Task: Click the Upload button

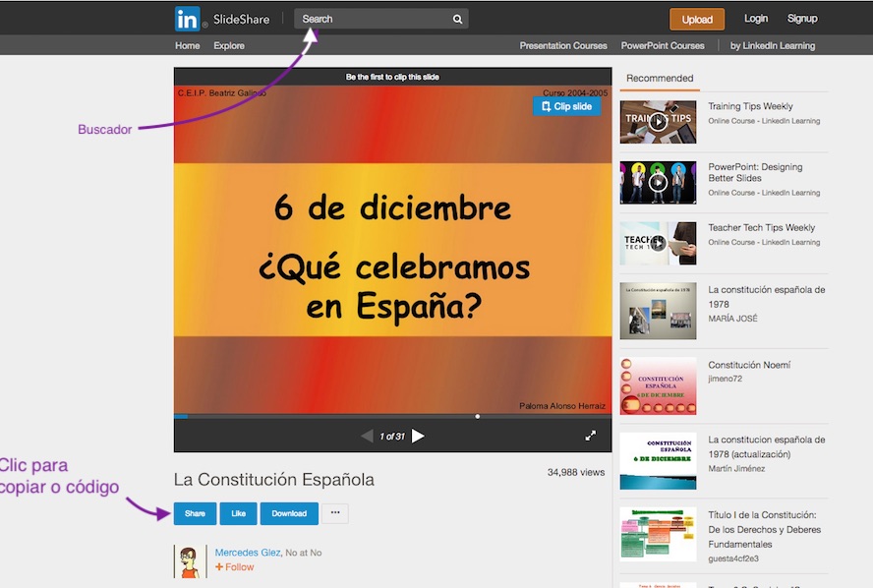Action: point(699,18)
